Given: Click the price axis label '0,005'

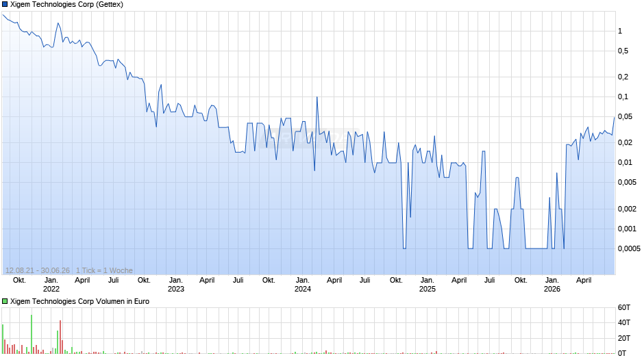Looking at the screenshot, I should pos(627,182).
